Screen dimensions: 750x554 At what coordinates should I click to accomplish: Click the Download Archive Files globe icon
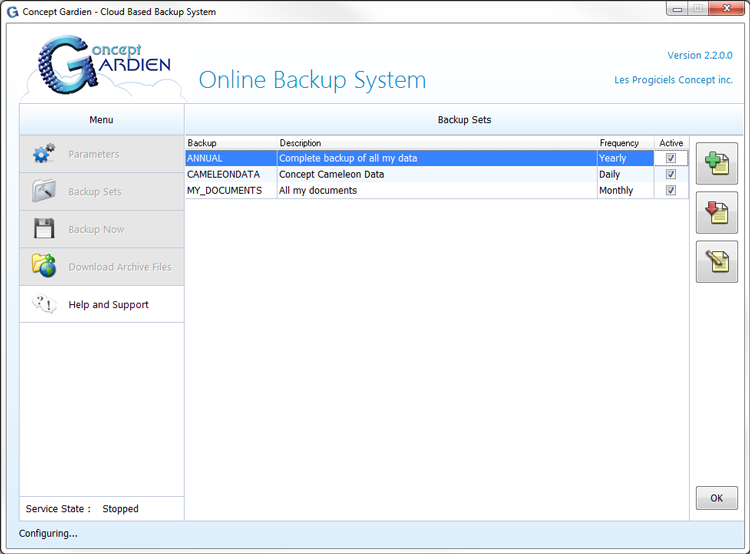pyautogui.click(x=44, y=266)
